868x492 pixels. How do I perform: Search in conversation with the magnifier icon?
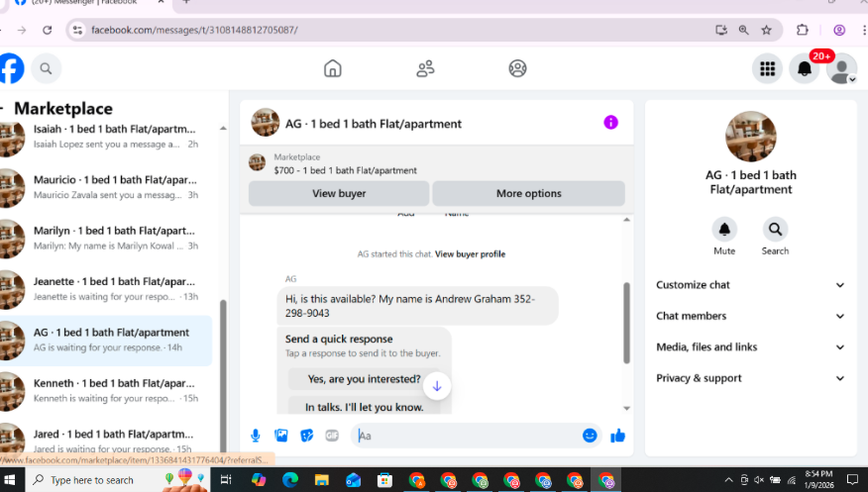[775, 229]
